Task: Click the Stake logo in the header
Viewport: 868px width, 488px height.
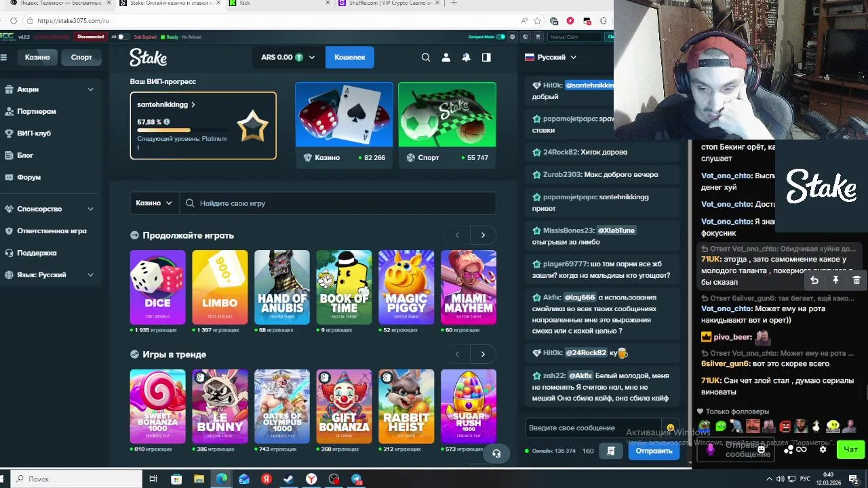Action: 149,58
